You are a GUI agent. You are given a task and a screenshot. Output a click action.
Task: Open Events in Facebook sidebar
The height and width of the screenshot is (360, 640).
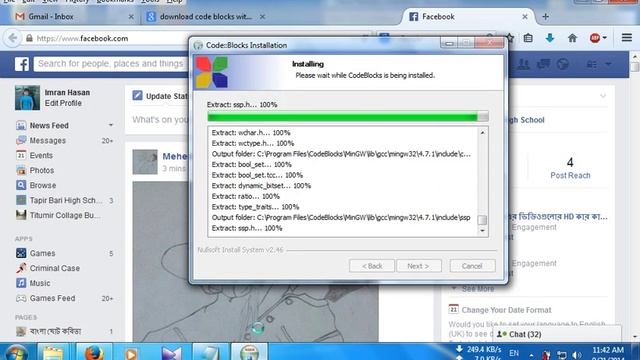coord(41,156)
